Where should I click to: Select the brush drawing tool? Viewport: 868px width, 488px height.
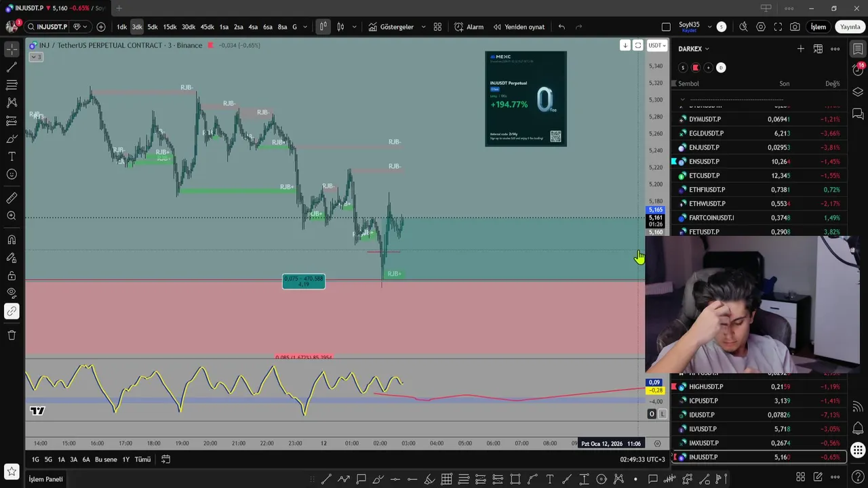12,139
